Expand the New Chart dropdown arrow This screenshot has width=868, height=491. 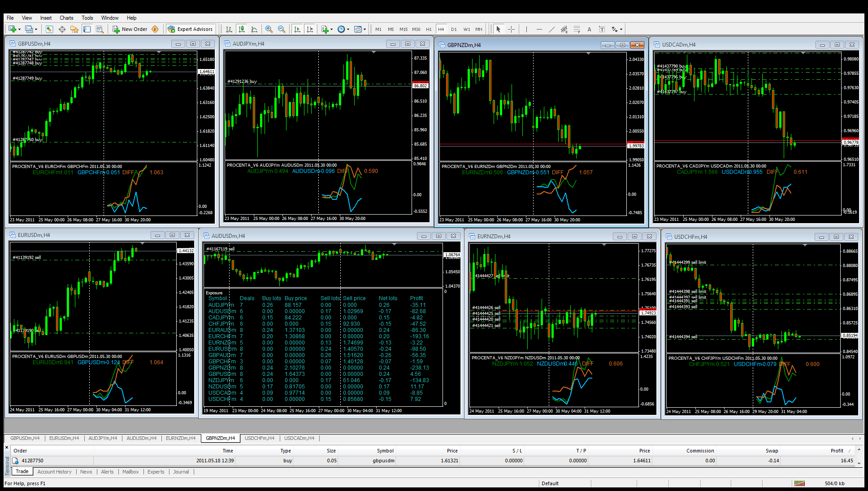coord(19,29)
